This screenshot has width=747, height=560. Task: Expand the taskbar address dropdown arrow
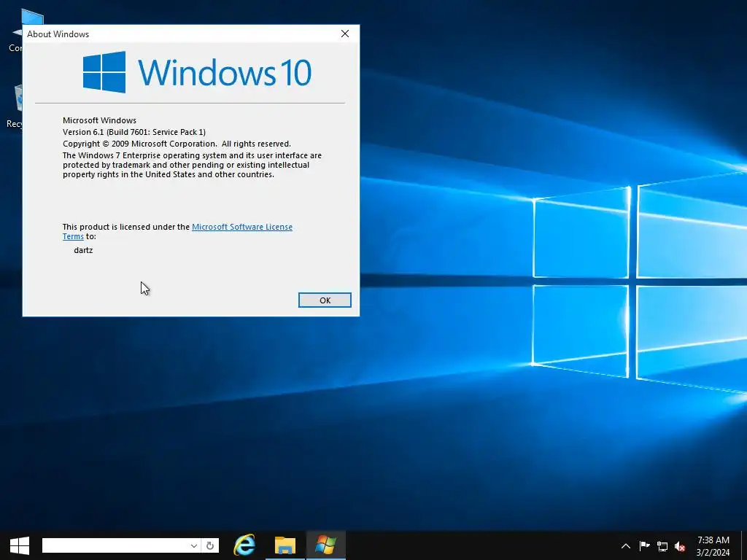click(194, 545)
